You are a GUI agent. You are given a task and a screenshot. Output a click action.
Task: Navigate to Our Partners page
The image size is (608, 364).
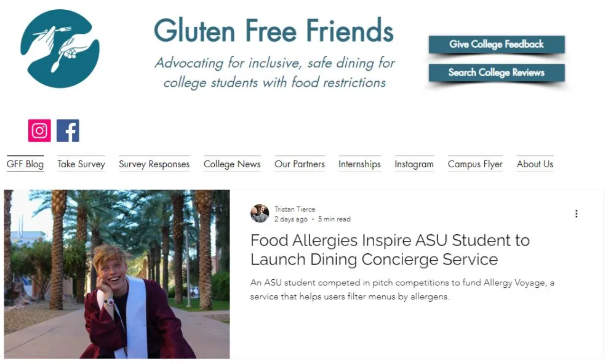click(x=300, y=164)
